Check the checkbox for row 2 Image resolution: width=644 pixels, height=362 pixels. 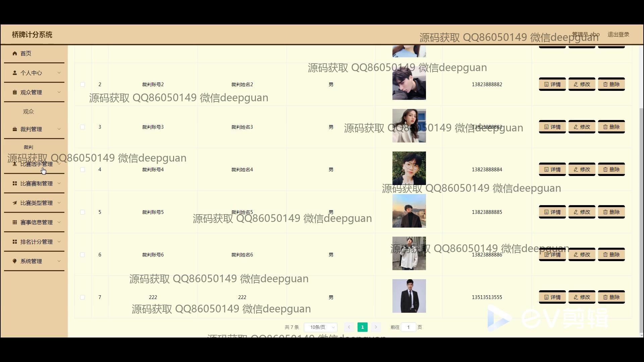point(83,84)
